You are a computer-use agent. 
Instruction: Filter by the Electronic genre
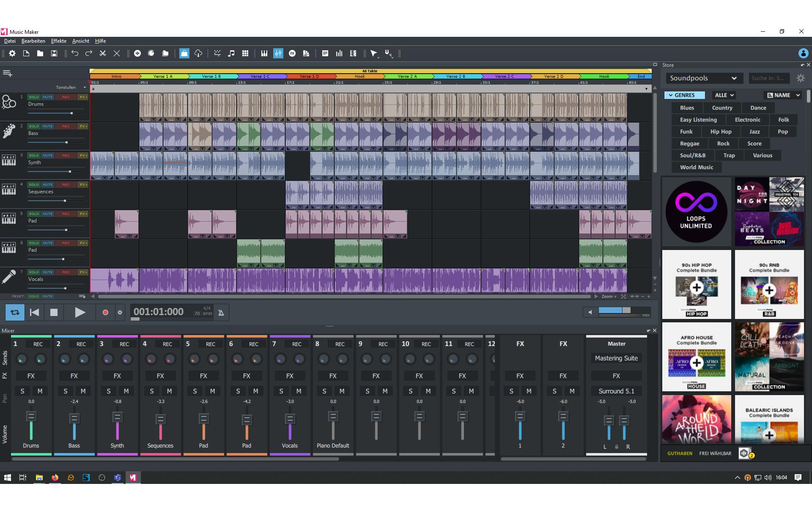coord(747,120)
